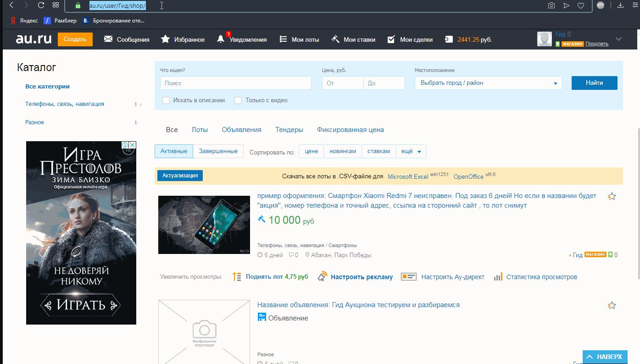This screenshot has width=640, height=364.
Task: Select Все категории in the catalog
Action: [x=47, y=86]
